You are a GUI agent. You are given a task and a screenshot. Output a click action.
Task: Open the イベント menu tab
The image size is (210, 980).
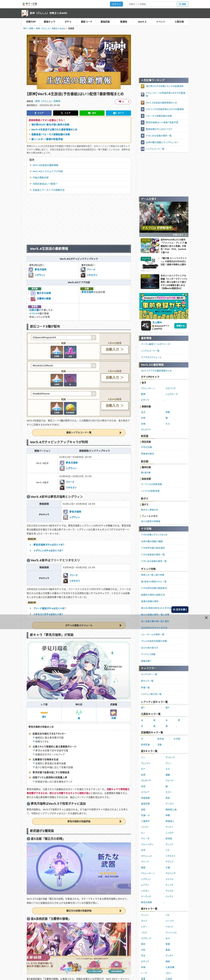click(160, 22)
